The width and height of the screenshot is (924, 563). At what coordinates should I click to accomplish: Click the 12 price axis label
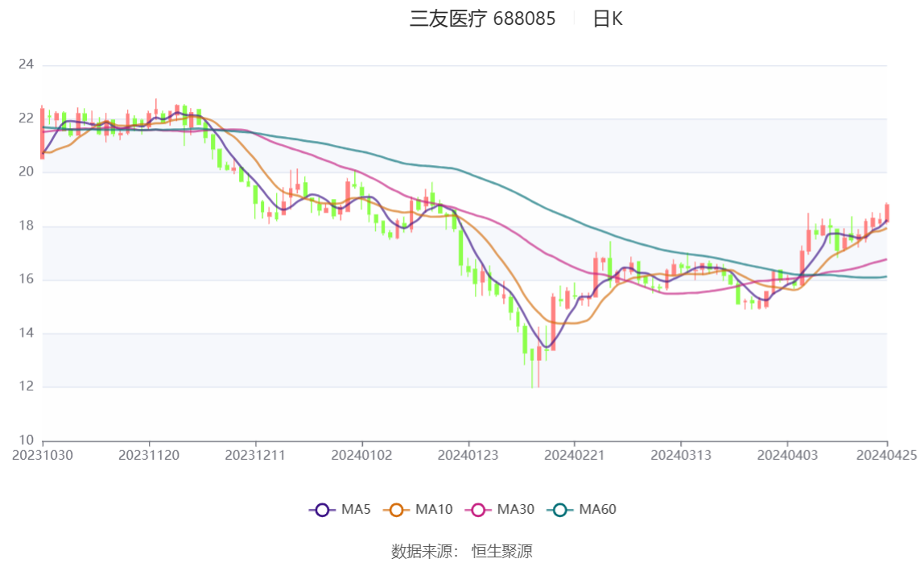click(x=26, y=386)
